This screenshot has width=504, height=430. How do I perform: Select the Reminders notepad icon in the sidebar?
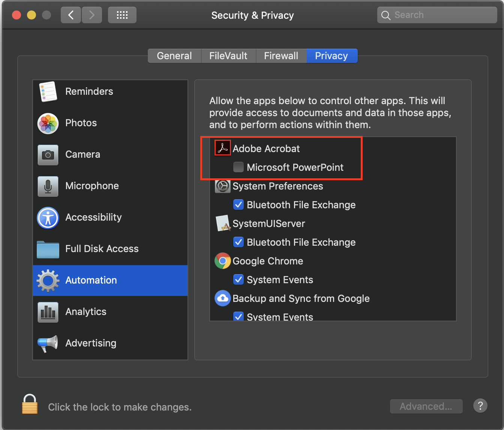(x=48, y=92)
